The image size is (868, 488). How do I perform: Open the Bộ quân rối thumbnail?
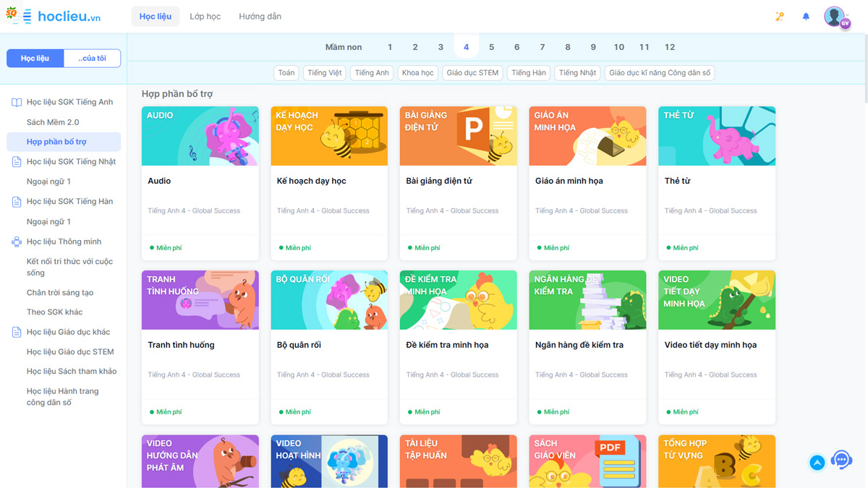click(329, 300)
